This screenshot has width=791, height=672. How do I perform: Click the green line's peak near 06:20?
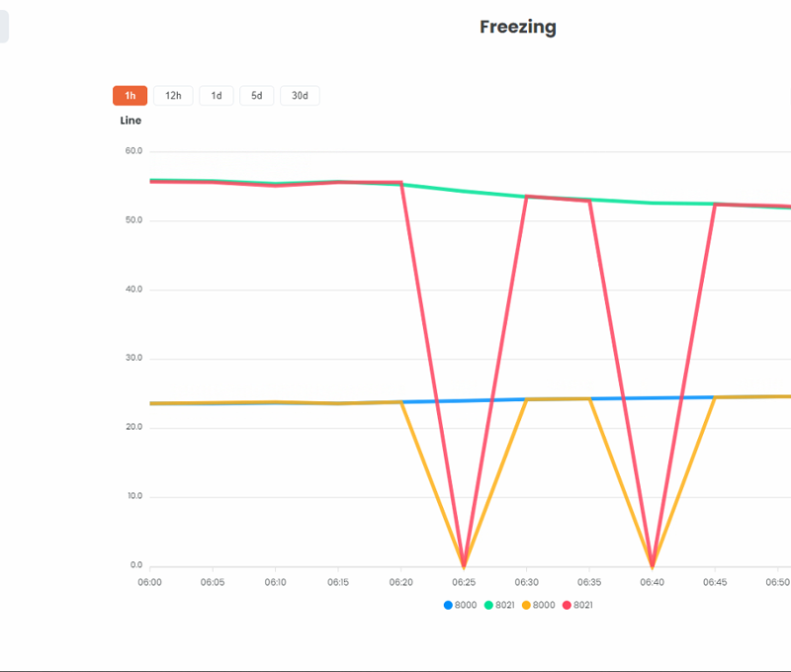pos(400,182)
